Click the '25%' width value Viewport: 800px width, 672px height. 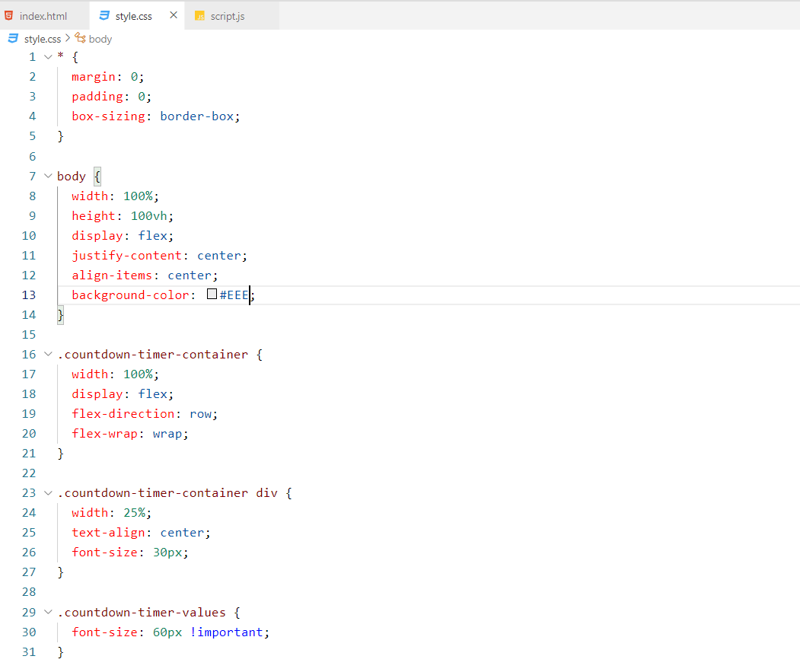coord(134,513)
